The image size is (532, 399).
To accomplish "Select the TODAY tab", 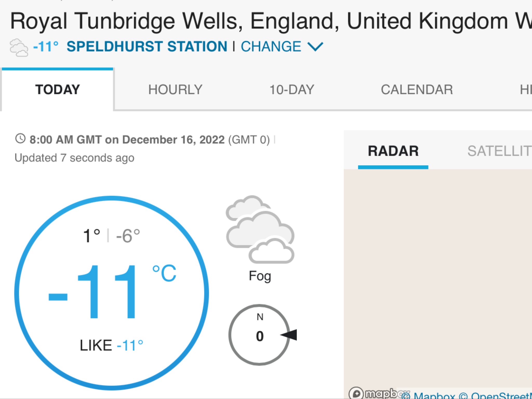I will tap(58, 90).
